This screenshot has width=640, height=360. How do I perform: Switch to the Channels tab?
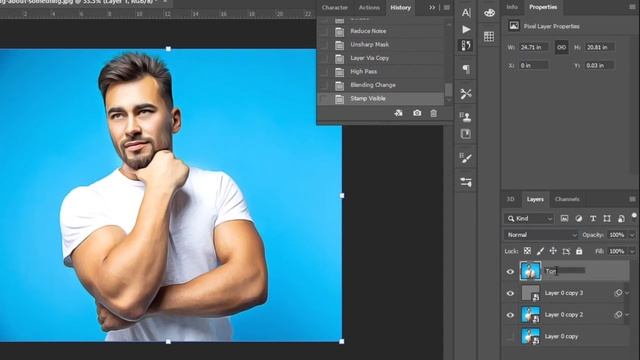pyautogui.click(x=567, y=199)
